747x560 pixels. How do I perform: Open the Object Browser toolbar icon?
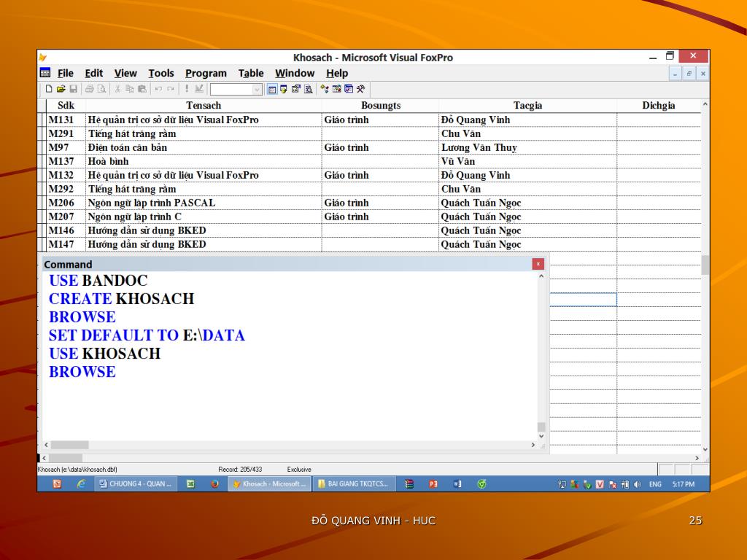[337, 89]
